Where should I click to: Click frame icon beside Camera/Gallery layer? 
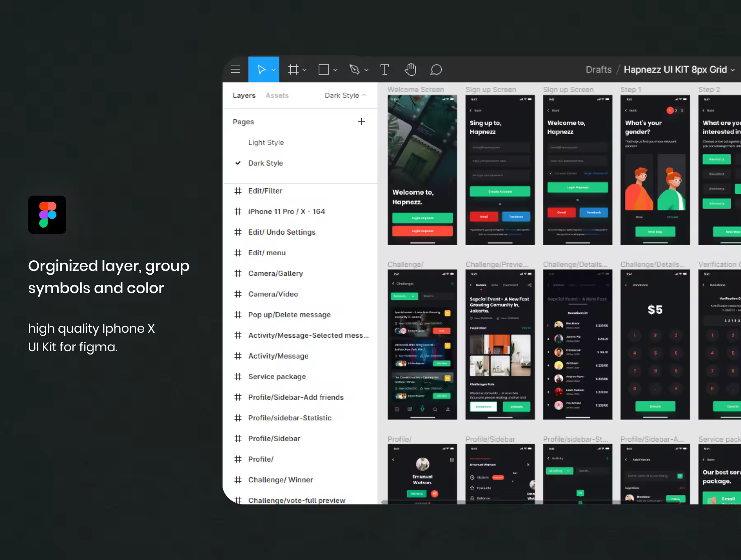(x=238, y=273)
